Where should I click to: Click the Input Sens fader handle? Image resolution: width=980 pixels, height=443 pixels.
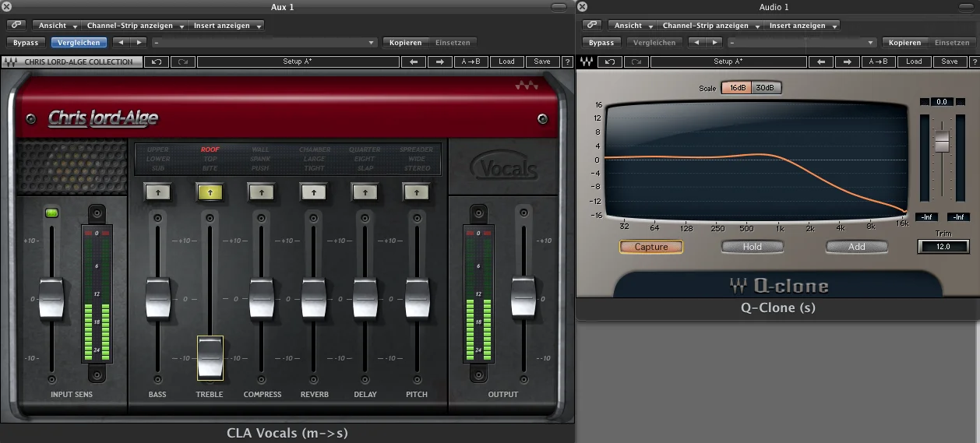(51, 299)
